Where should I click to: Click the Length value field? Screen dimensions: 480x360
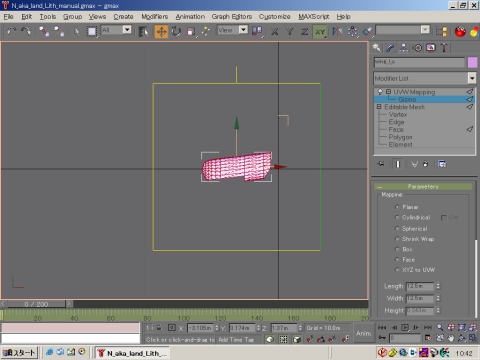tap(420, 286)
